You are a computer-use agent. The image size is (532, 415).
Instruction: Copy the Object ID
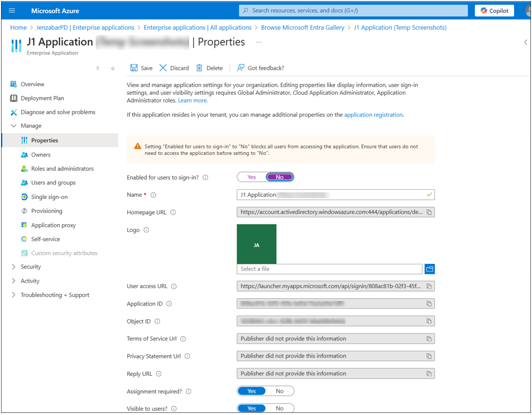click(x=429, y=321)
